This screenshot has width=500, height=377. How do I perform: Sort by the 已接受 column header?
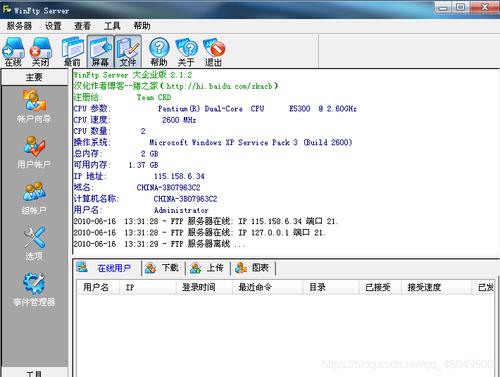380,287
